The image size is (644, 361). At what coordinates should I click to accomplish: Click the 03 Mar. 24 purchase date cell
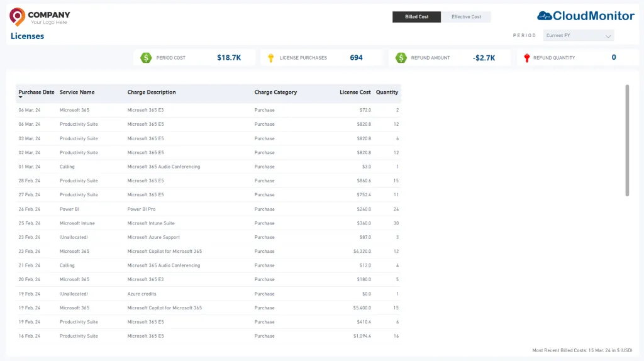(30, 138)
